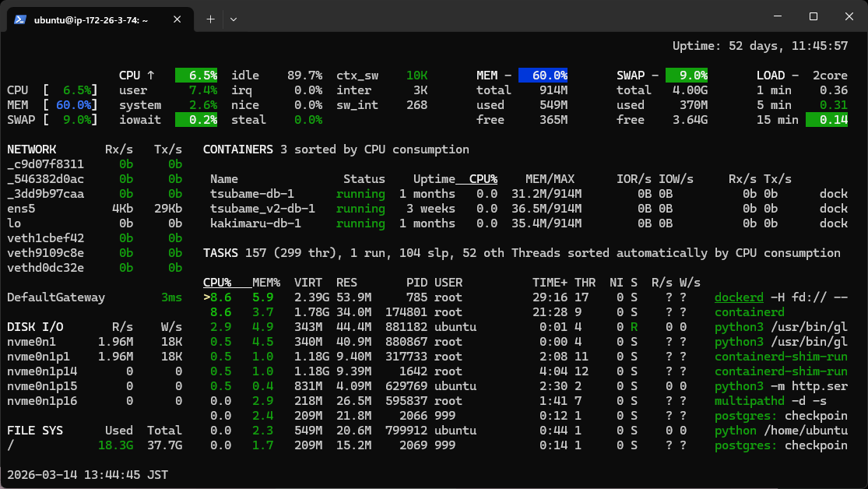The height and width of the screenshot is (489, 868).
Task: Click the CPU% column header in tasks list
Action: [x=217, y=283]
